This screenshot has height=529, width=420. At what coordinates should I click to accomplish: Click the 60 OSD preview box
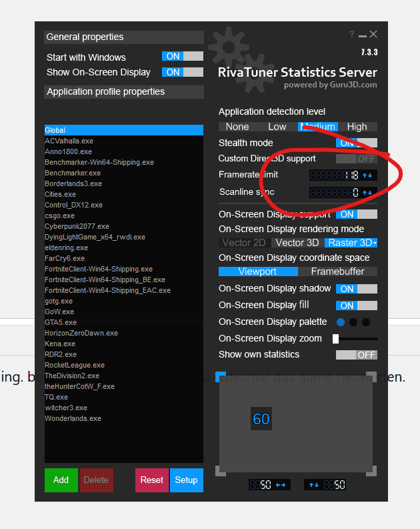coord(261,419)
